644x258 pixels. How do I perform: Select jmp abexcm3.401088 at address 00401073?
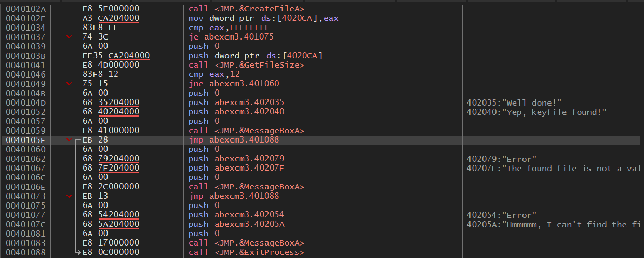(x=234, y=196)
